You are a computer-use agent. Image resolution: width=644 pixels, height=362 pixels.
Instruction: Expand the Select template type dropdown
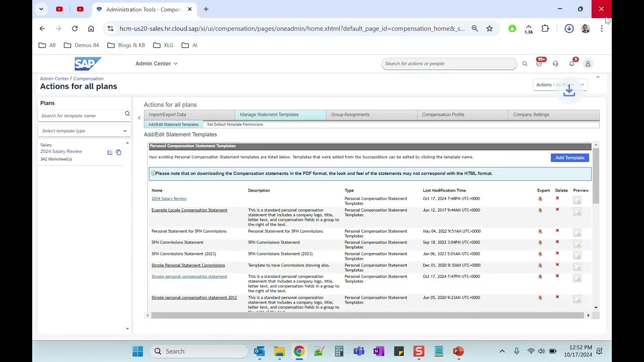point(85,131)
